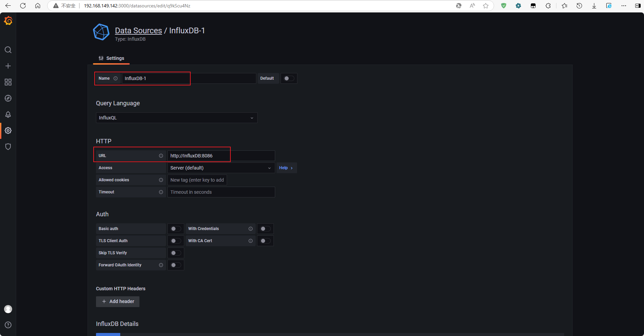Open browser extensions puzzle icon
The width and height of the screenshot is (644, 336).
pyautogui.click(x=548, y=6)
